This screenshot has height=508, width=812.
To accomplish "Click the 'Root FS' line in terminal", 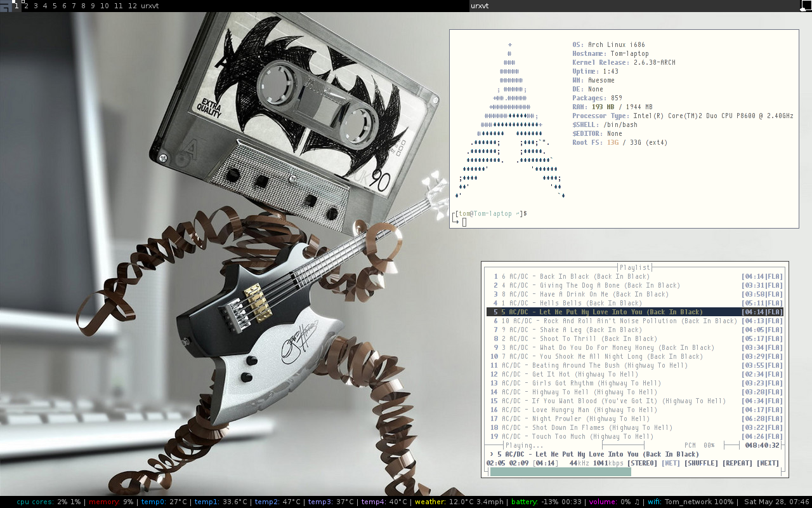I will [620, 142].
